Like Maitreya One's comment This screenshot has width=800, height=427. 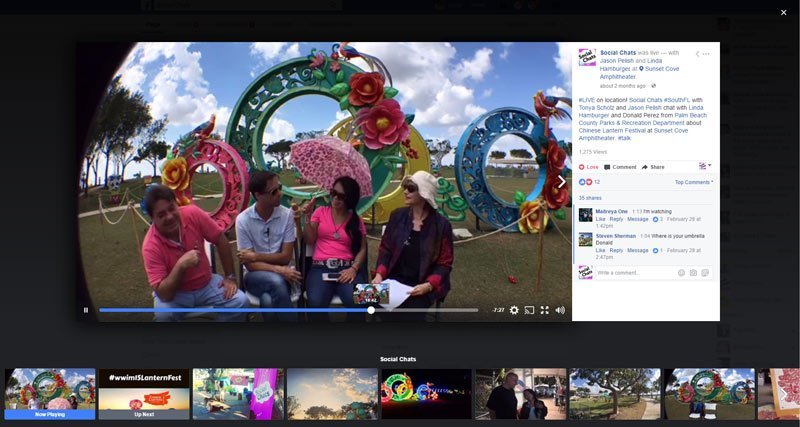click(600, 219)
